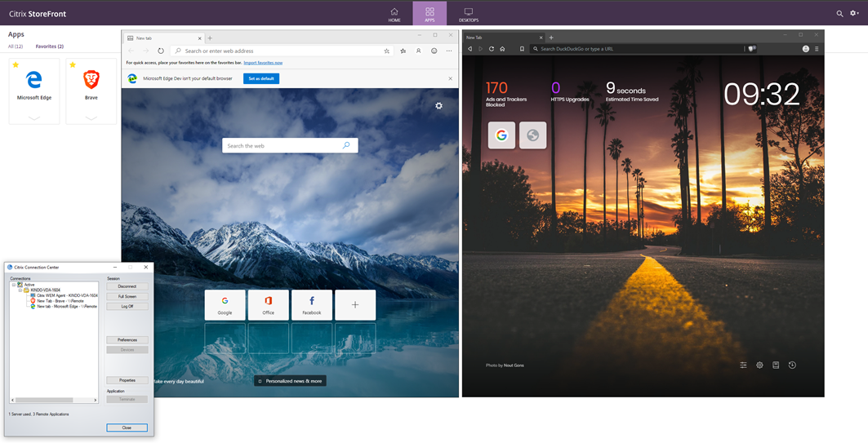Open StoreFront settings gear dropdown
The width and height of the screenshot is (868, 443).
point(854,13)
